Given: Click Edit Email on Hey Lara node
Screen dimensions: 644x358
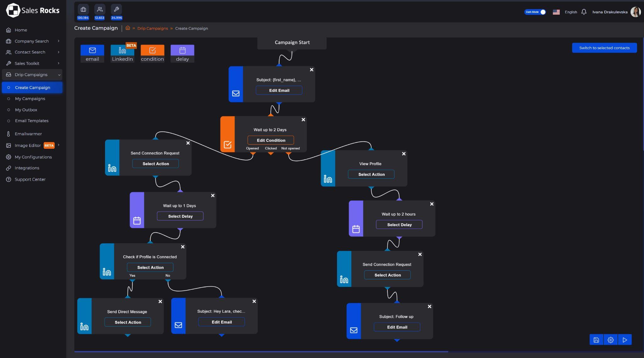Looking at the screenshot, I should coord(222,322).
